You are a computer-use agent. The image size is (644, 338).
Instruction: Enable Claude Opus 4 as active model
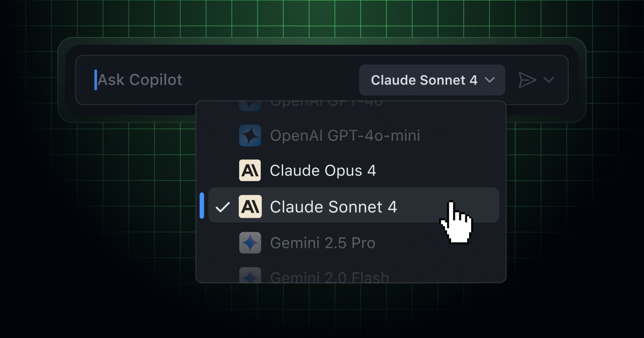pos(323,171)
